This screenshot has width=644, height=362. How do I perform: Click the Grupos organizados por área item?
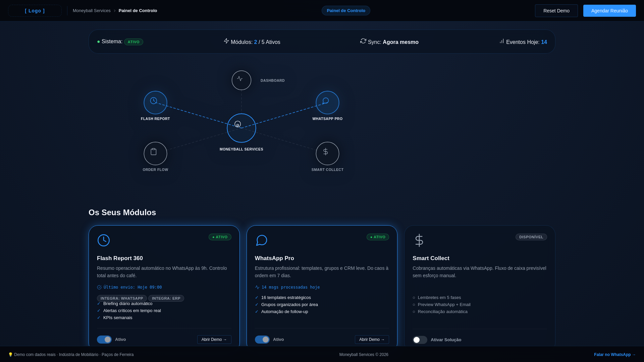289,305
